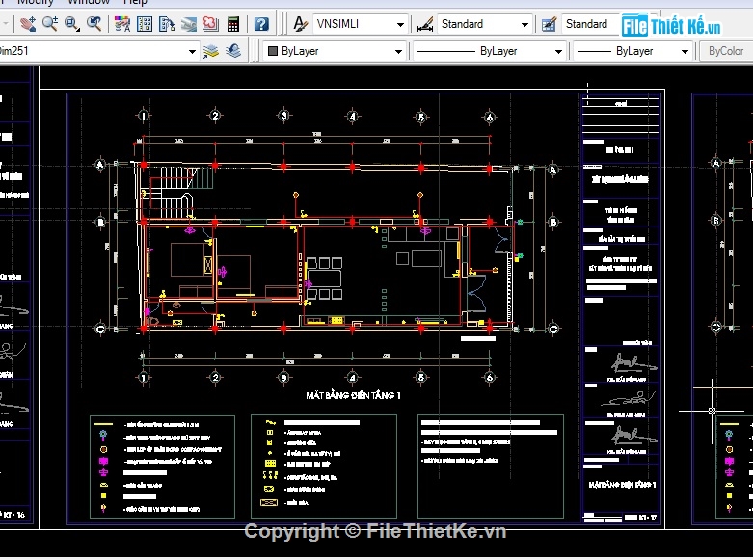Click grid bubble A left of the plan
The width and height of the screenshot is (753, 560).
(100, 165)
